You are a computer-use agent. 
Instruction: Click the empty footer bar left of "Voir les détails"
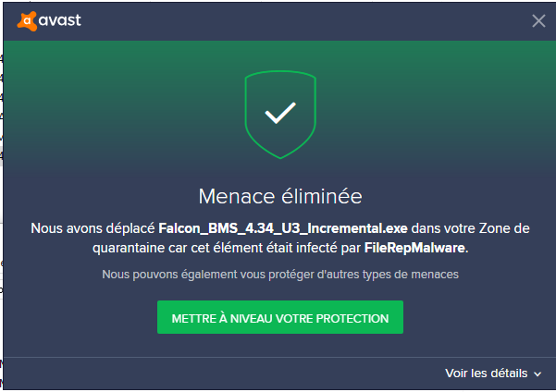[220, 374]
